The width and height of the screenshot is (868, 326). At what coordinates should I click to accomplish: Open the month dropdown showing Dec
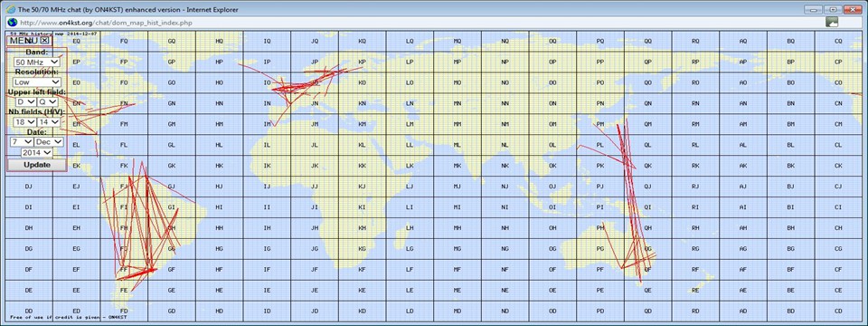49,142
